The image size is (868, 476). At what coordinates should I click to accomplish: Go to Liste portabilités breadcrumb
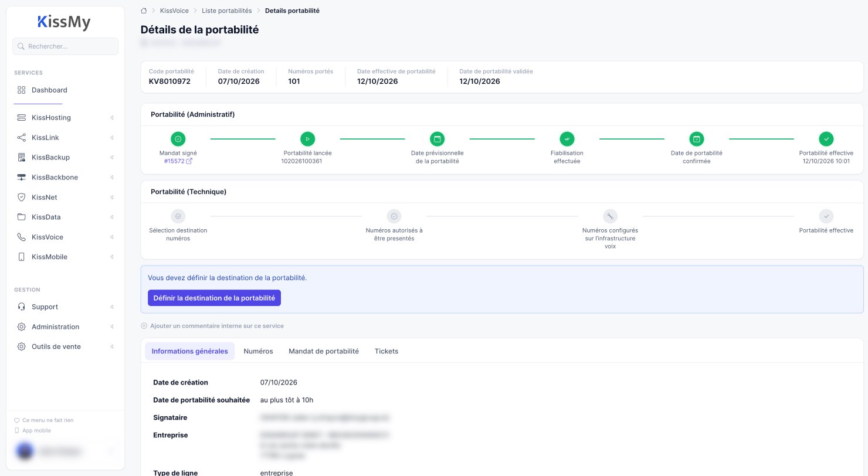tap(226, 11)
